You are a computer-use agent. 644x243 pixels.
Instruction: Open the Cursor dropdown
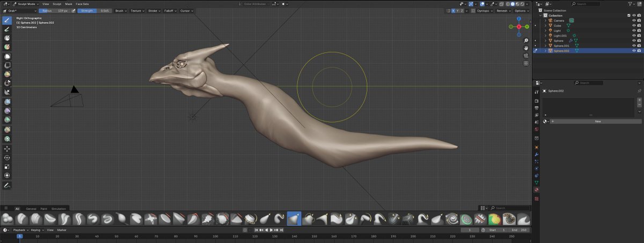(186, 11)
